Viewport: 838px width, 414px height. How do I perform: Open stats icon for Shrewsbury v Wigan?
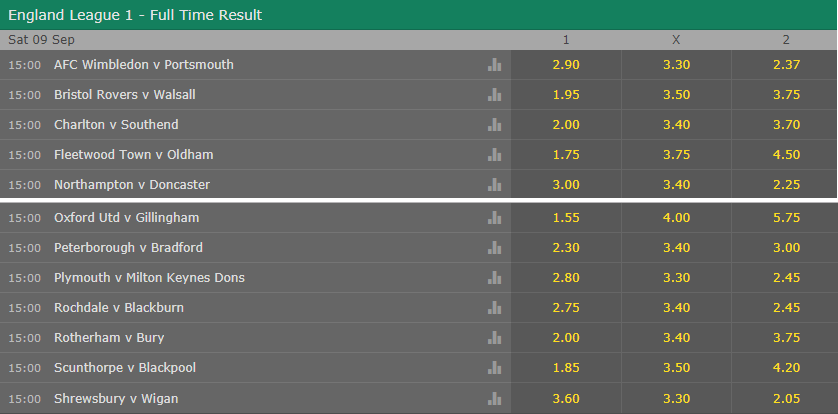point(494,399)
